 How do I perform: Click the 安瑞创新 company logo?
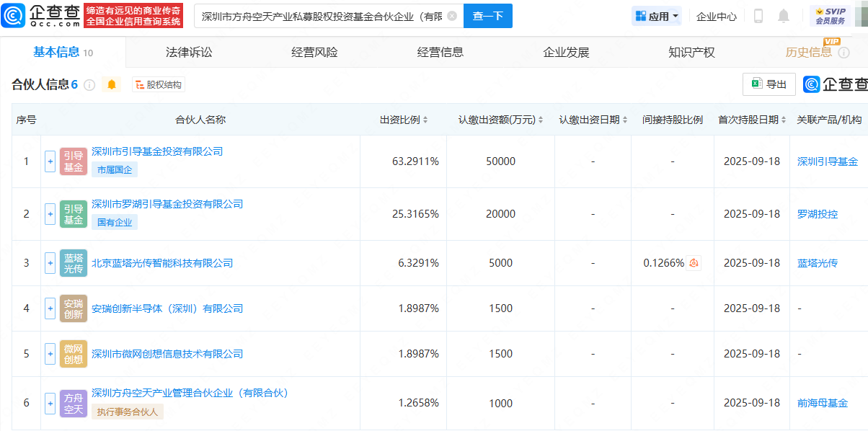74,308
